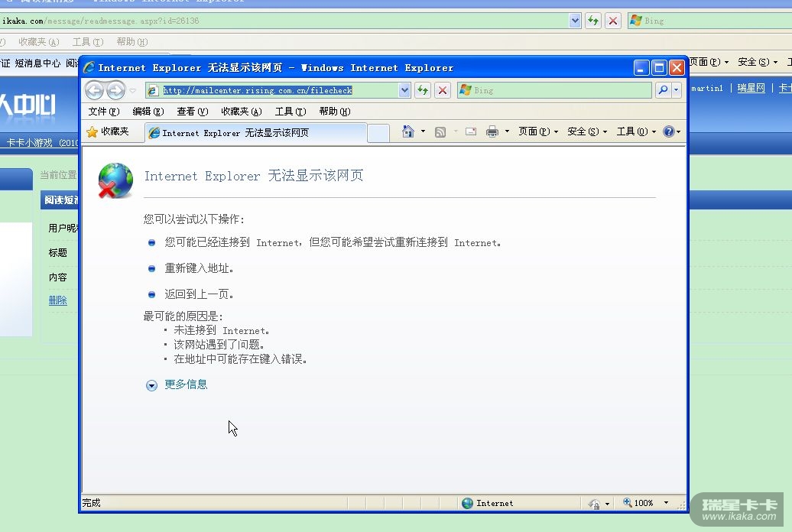Expand address bar history dropdown in front window
This screenshot has width=792, height=532.
point(404,90)
